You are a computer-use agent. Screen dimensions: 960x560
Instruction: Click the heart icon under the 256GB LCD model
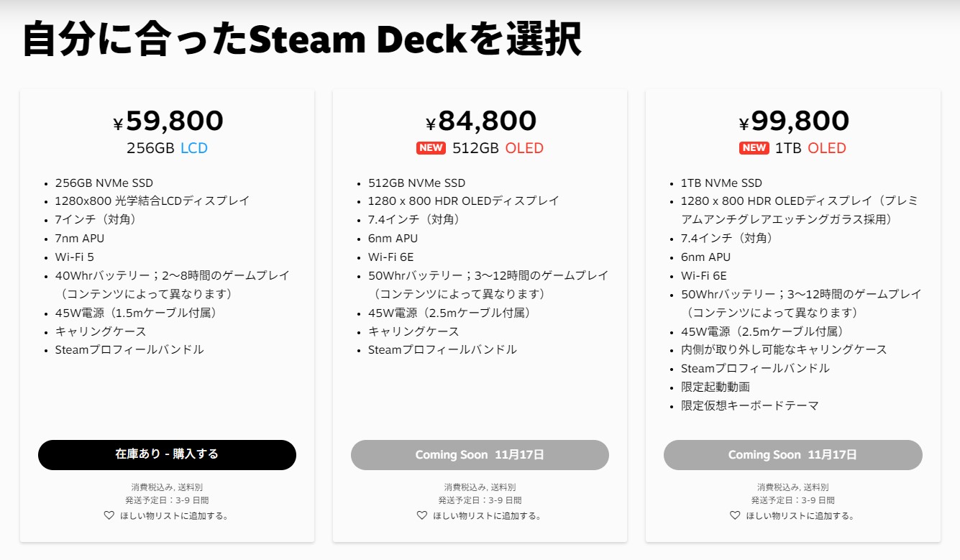(109, 515)
